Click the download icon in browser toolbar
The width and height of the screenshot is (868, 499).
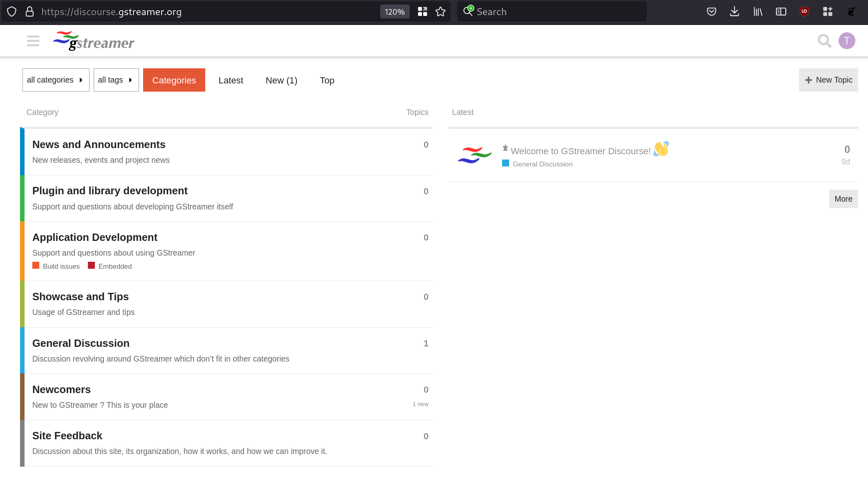pyautogui.click(x=734, y=11)
